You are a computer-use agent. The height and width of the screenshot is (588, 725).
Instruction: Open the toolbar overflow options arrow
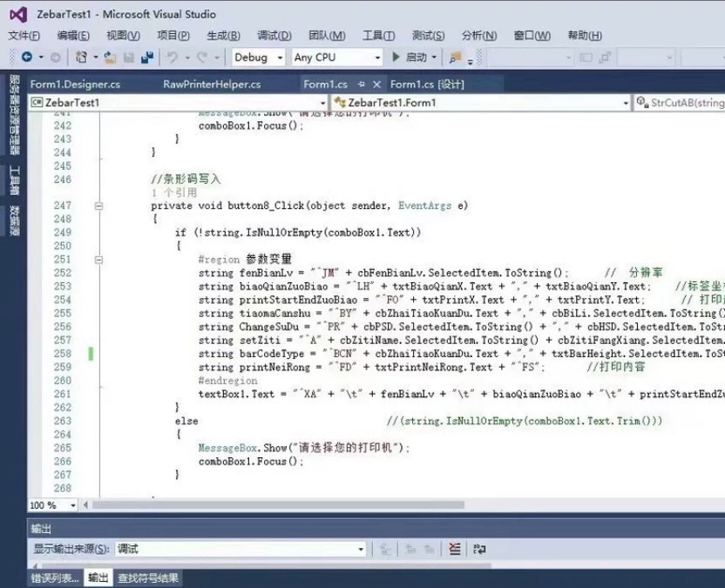point(471,62)
